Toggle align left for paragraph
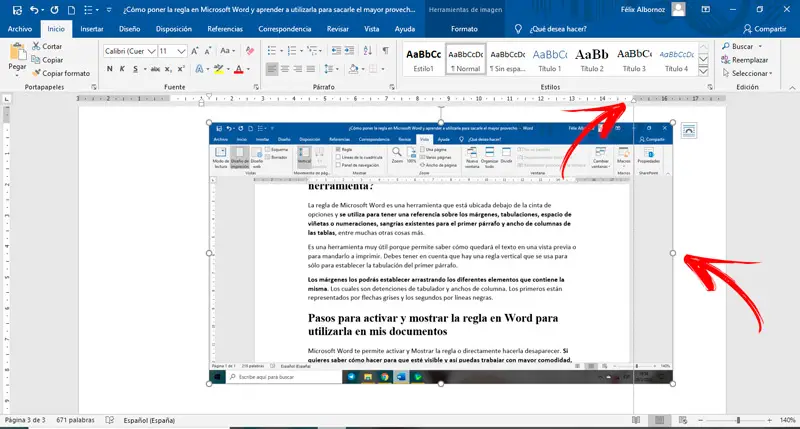Screen dimensions: 800x429 point(272,69)
